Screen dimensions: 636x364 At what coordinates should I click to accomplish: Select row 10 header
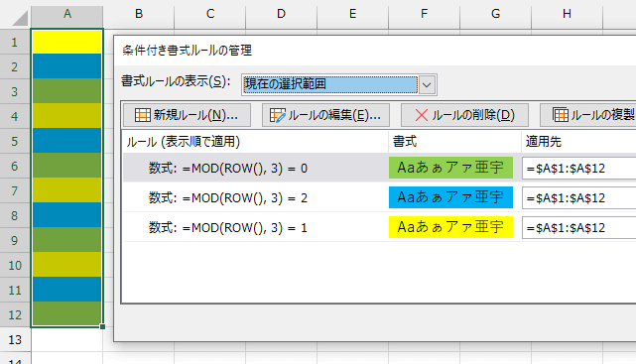[15, 265]
